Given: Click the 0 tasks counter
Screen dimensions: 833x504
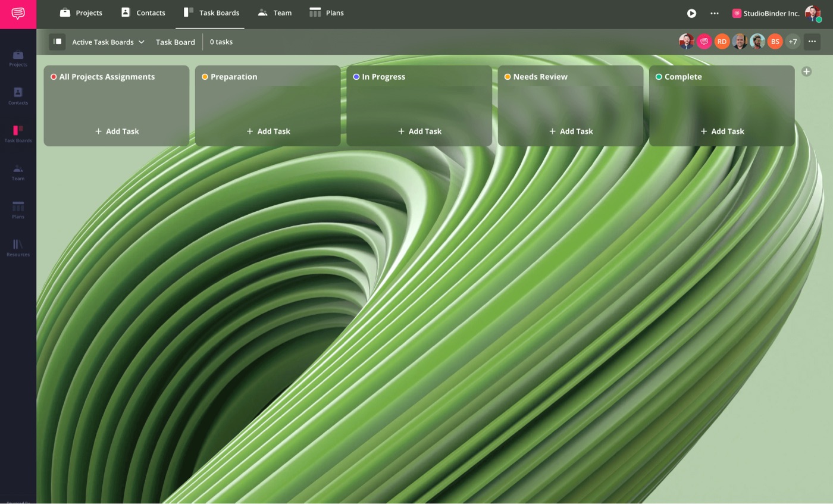Looking at the screenshot, I should pyautogui.click(x=221, y=42).
